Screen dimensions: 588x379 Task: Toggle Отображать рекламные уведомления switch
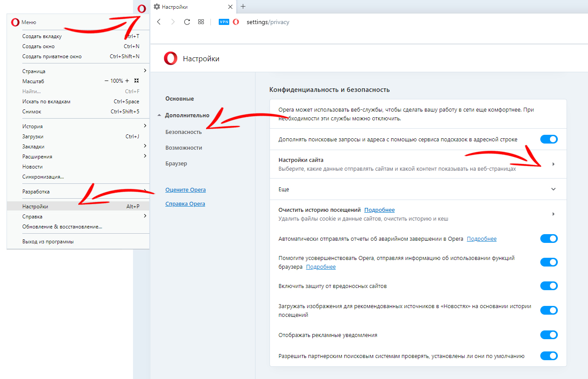[x=549, y=335]
